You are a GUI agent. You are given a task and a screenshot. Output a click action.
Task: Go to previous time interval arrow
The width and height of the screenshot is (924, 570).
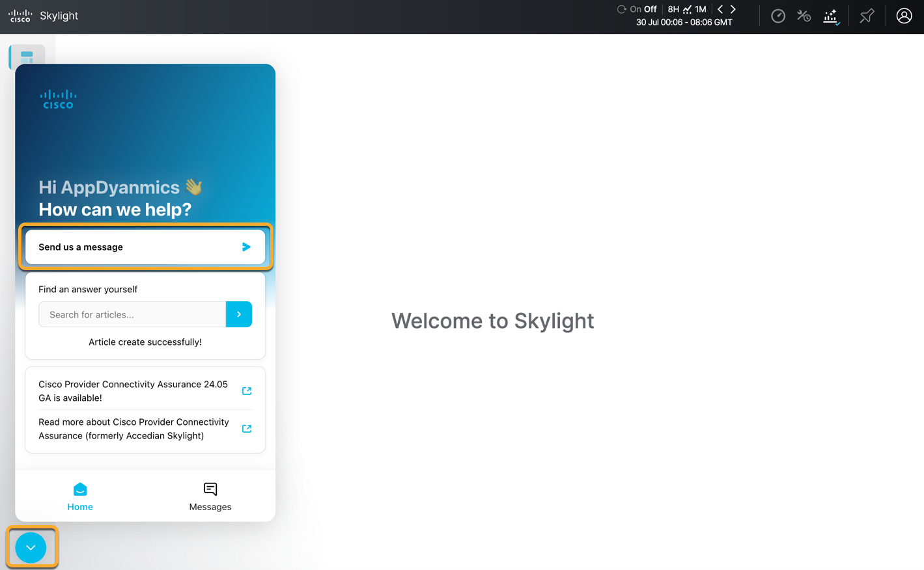[720, 9]
